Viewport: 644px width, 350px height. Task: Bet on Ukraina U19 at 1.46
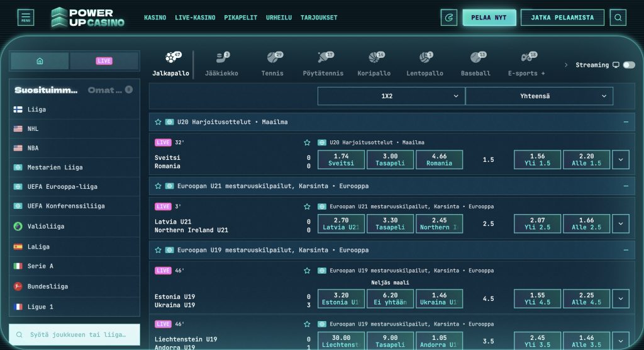click(439, 298)
